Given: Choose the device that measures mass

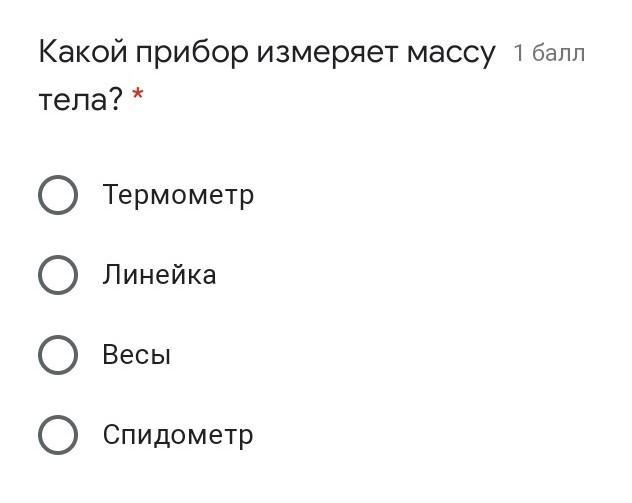Looking at the screenshot, I should pyautogui.click(x=58, y=355).
